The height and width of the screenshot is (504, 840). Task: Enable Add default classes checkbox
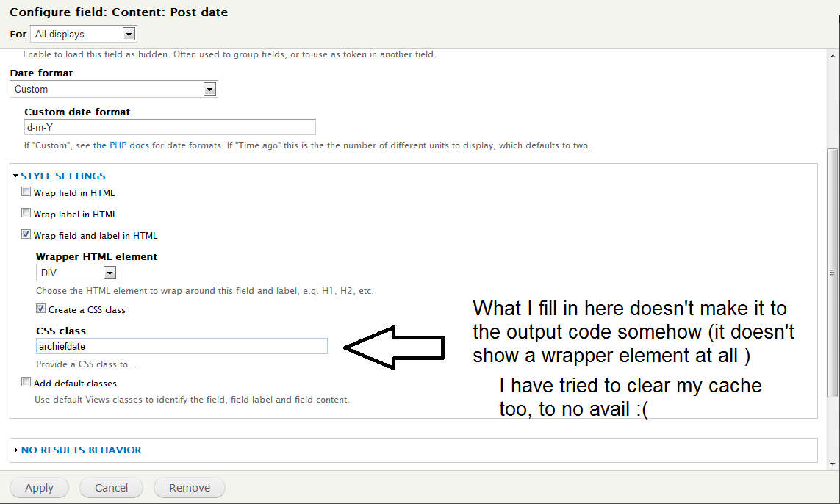point(26,383)
